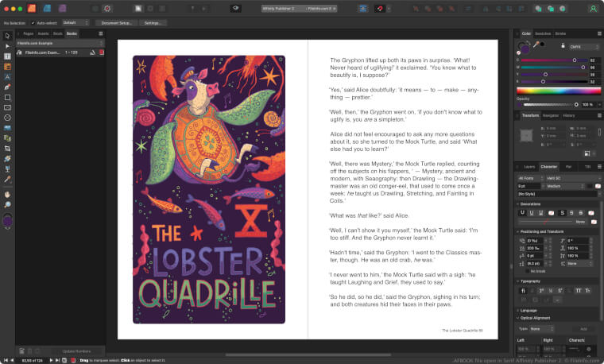Choose the Crop tool
Image resolution: width=604 pixels, height=364 pixels.
pyautogui.click(x=7, y=149)
